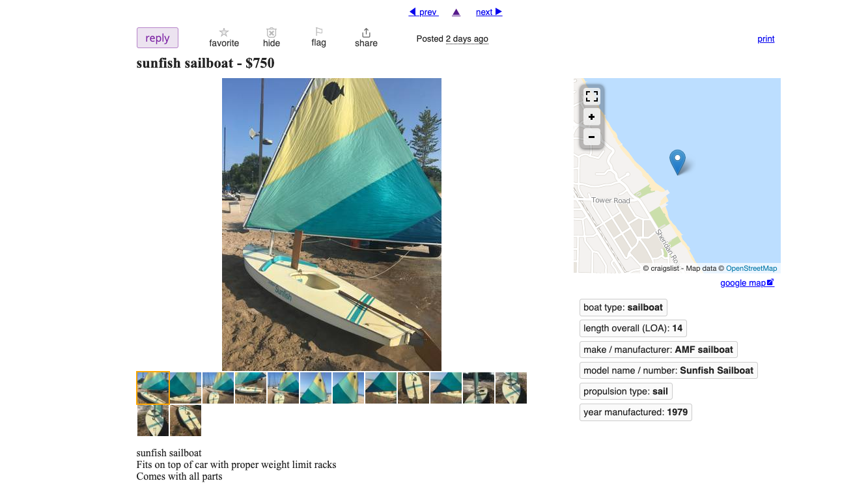Print this listing
868x496 pixels.
pos(766,39)
